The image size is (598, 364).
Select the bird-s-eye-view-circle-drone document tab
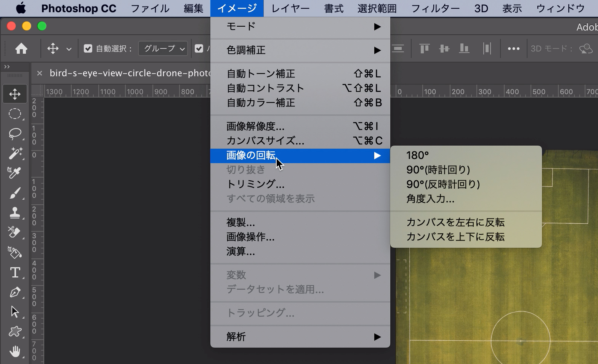click(x=130, y=73)
